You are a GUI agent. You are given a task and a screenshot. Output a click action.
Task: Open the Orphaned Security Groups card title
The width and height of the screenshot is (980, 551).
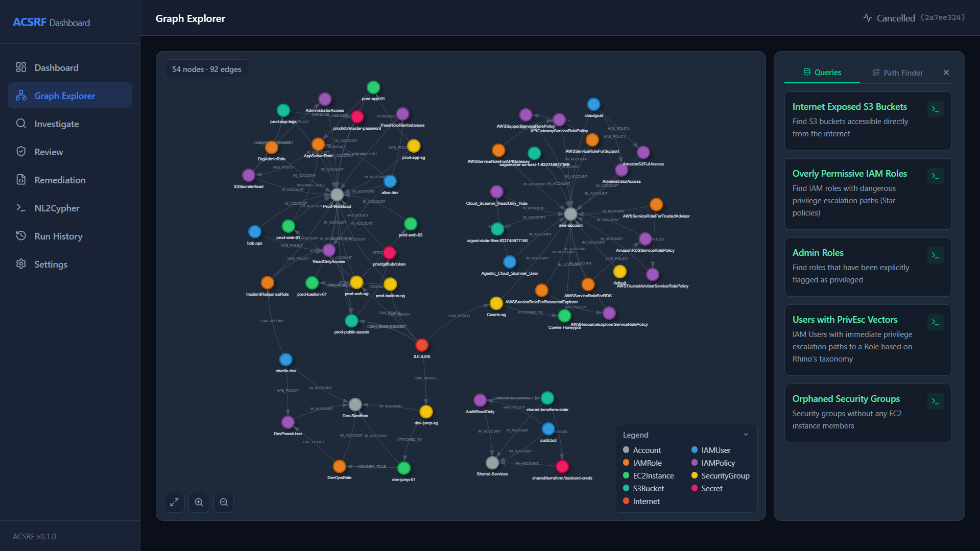[846, 399]
